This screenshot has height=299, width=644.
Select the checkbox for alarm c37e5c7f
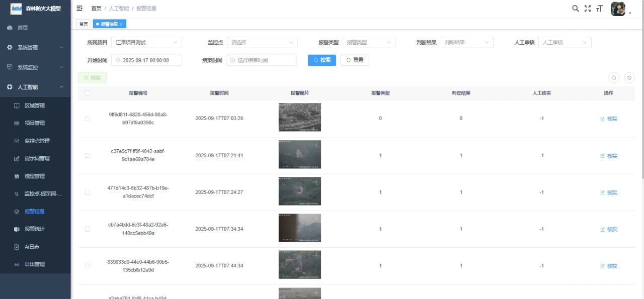pyautogui.click(x=88, y=156)
